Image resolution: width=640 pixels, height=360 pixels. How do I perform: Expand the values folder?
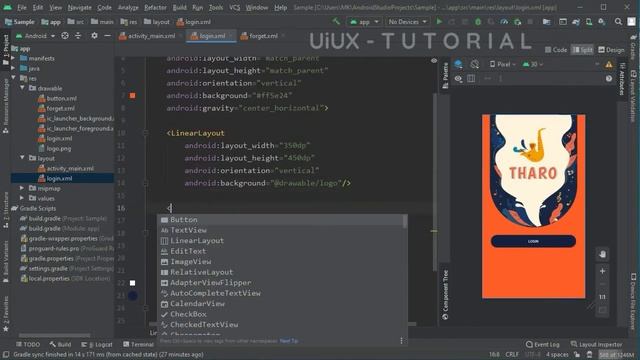click(x=22, y=198)
